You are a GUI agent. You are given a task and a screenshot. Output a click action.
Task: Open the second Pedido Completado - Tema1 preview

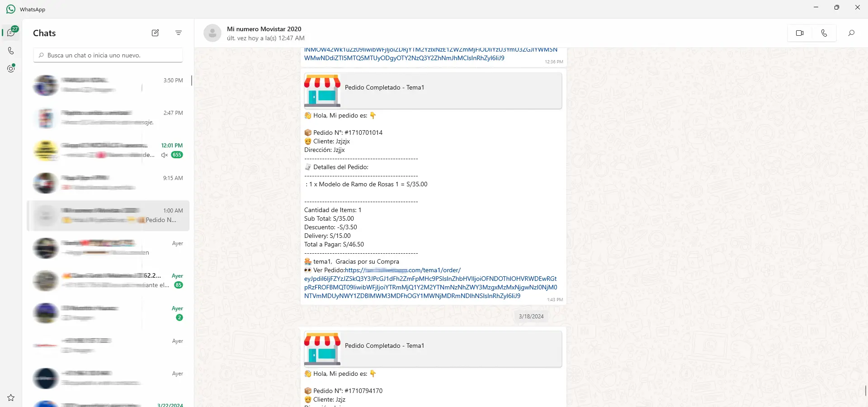click(433, 349)
